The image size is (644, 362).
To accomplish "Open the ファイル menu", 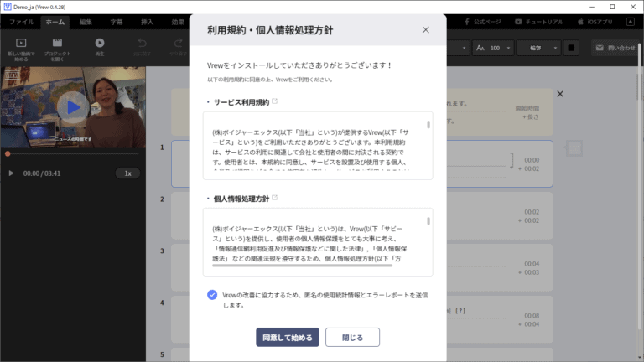I will [22, 21].
